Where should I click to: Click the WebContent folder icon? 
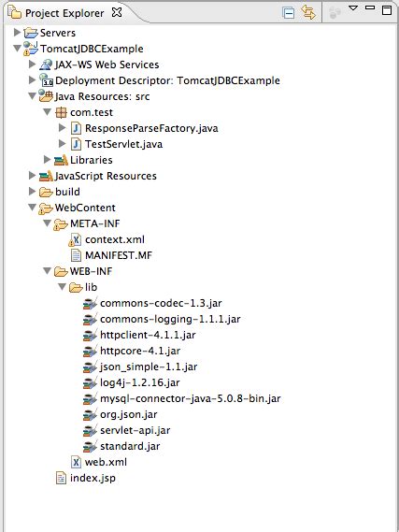point(46,208)
